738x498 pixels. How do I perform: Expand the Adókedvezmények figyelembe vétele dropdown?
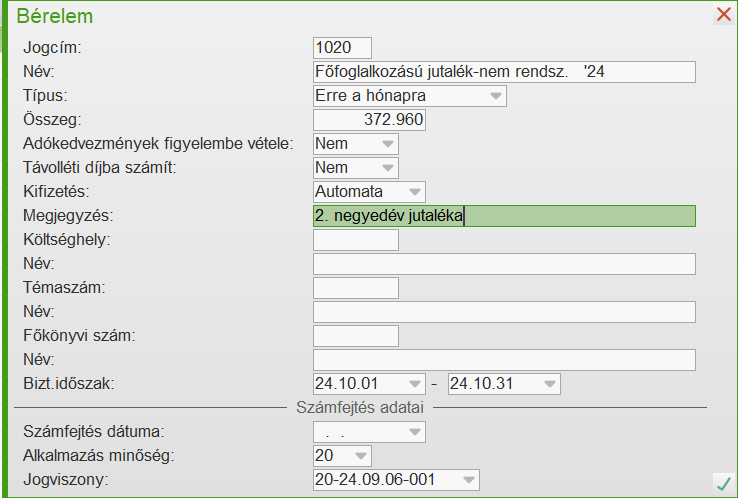(388, 144)
